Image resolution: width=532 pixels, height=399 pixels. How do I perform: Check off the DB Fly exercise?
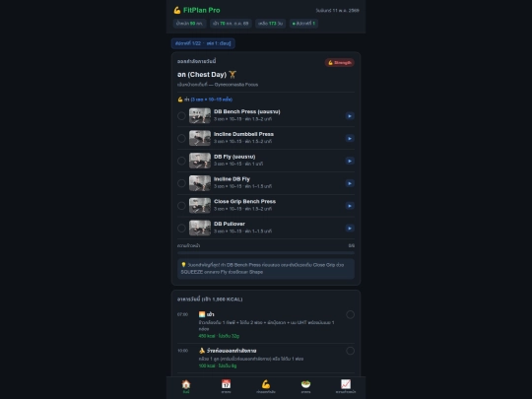tap(181, 161)
